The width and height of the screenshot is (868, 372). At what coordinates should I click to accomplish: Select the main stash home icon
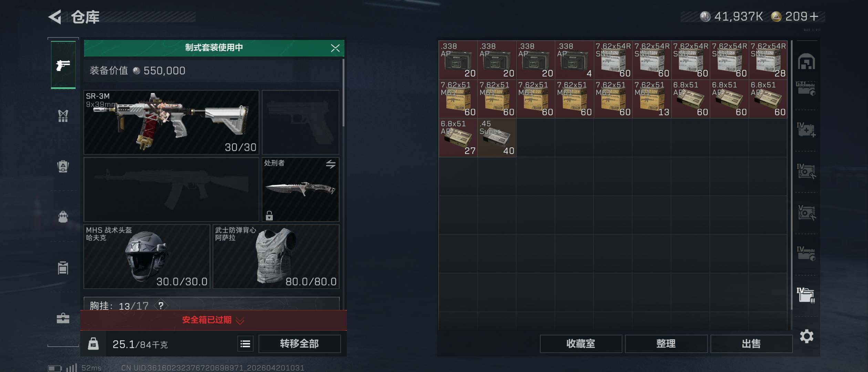806,62
